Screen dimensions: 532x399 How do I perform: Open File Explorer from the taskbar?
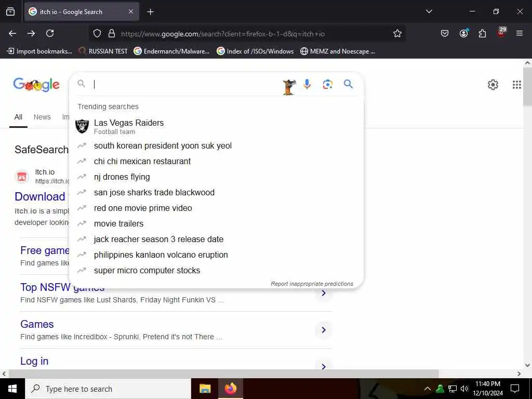[205, 389]
